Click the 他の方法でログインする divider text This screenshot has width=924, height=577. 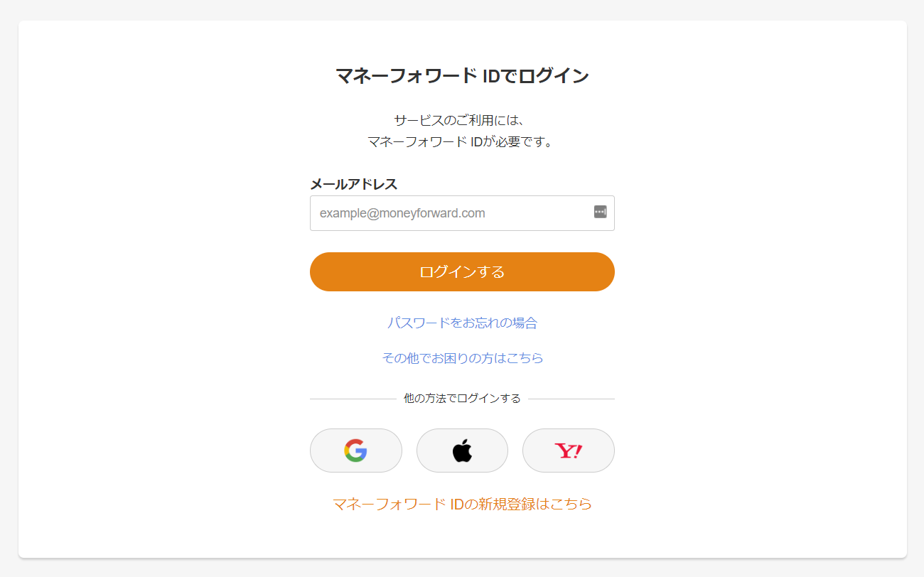click(x=462, y=399)
